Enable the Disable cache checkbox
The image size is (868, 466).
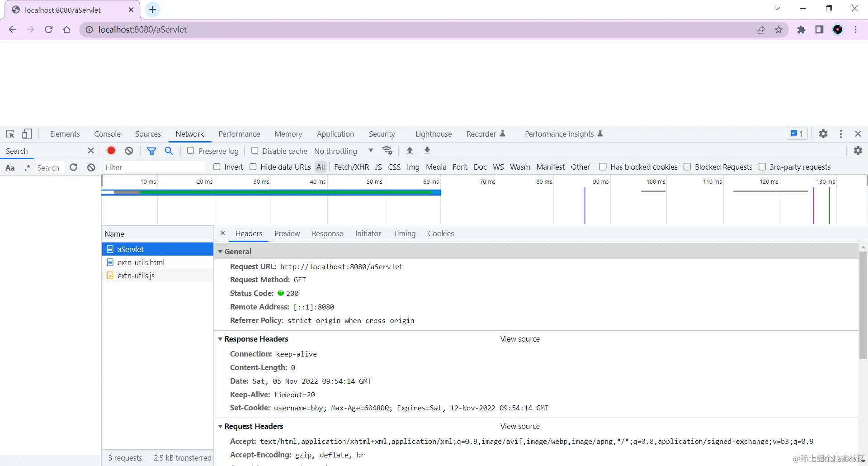pos(255,151)
